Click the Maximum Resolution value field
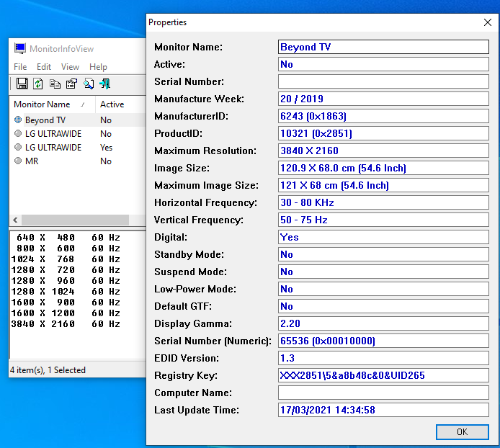The width and height of the screenshot is (500, 448). click(x=383, y=151)
